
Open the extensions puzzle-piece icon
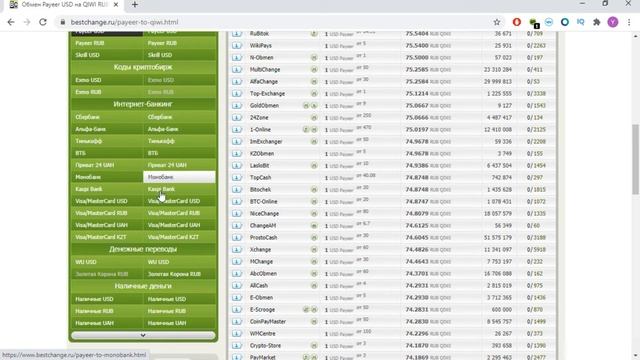[597, 22]
